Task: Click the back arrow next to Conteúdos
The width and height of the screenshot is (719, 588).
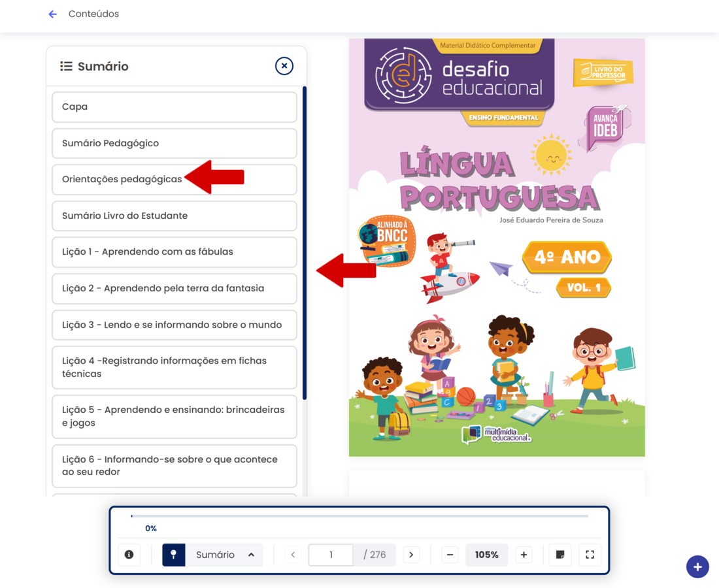Action: (53, 14)
